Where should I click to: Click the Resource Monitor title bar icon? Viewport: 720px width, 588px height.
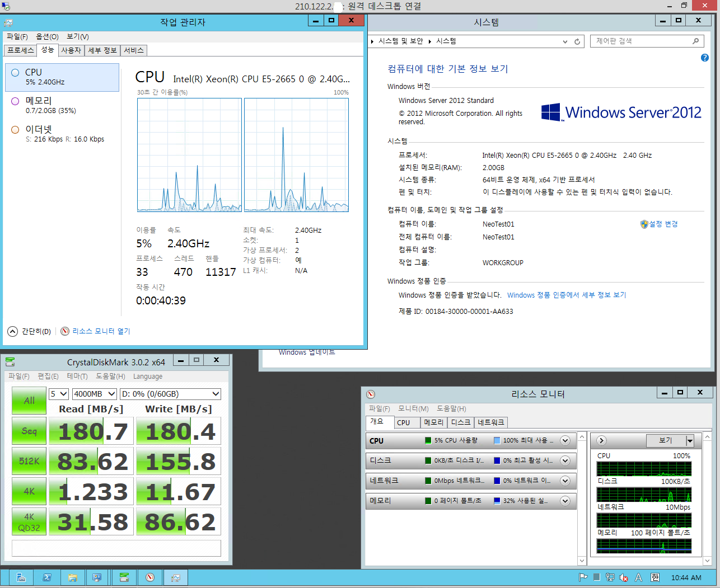[x=371, y=394]
